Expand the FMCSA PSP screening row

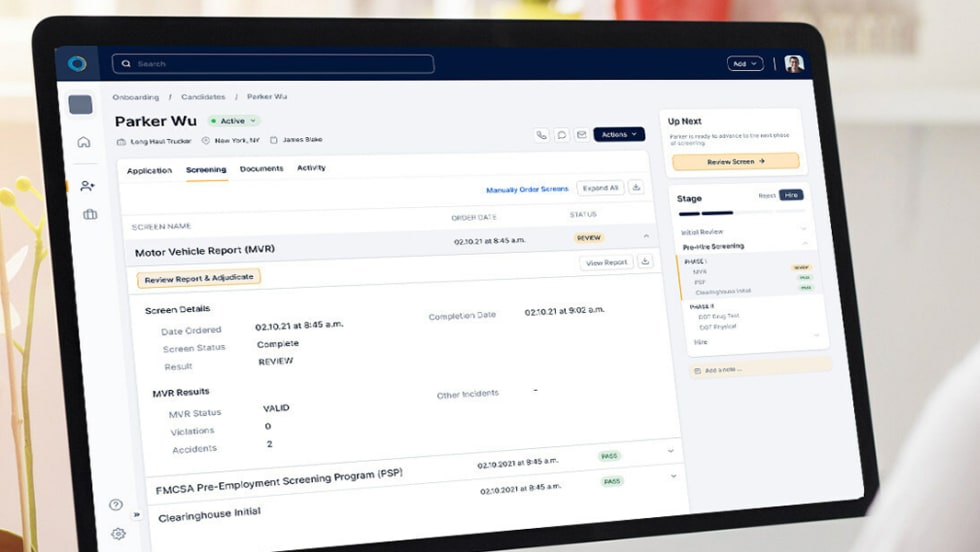(x=671, y=452)
